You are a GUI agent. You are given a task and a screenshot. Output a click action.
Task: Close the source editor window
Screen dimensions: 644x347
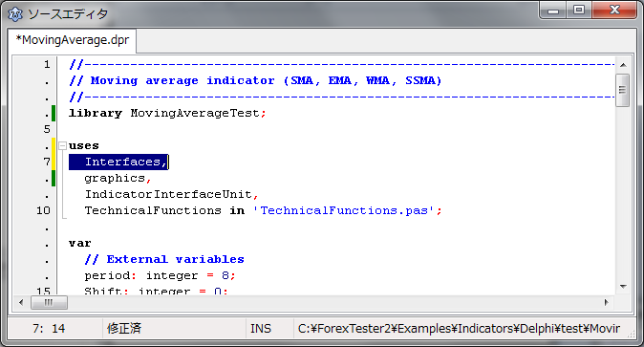[x=614, y=11]
